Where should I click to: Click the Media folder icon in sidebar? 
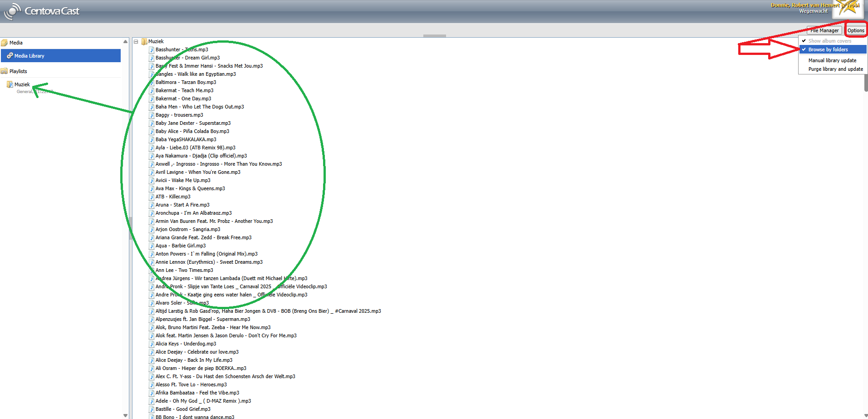tap(5, 43)
